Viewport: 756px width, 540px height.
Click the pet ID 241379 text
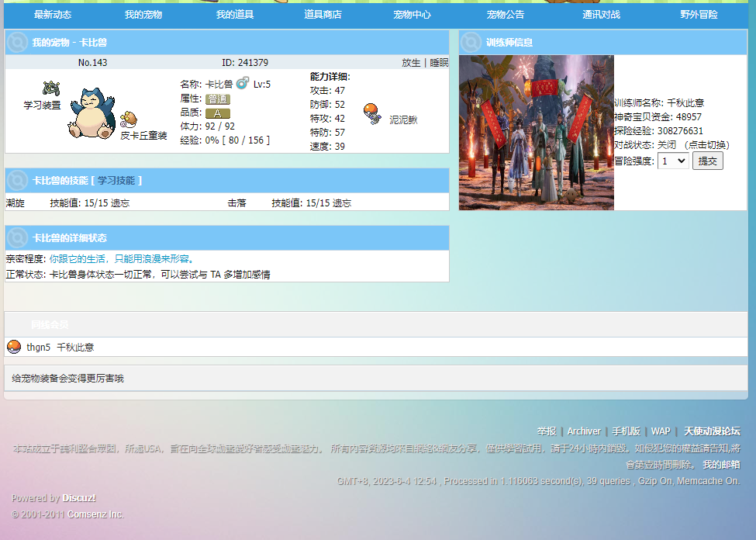pyautogui.click(x=245, y=63)
